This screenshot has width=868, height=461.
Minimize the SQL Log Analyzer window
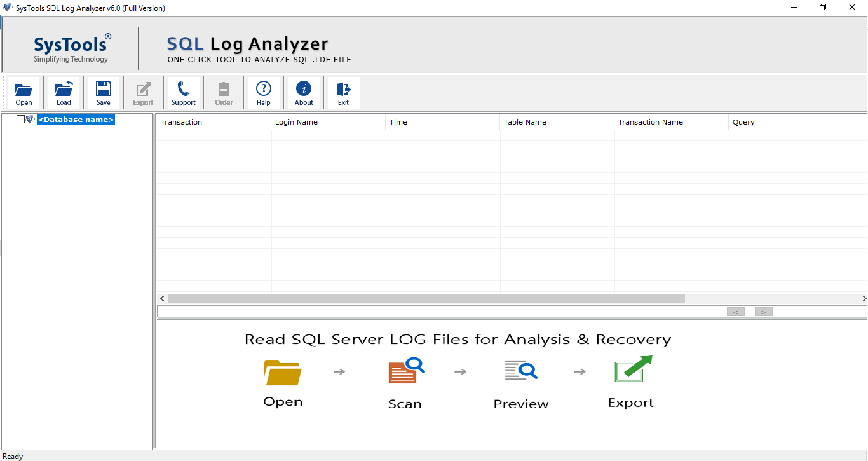[794, 8]
